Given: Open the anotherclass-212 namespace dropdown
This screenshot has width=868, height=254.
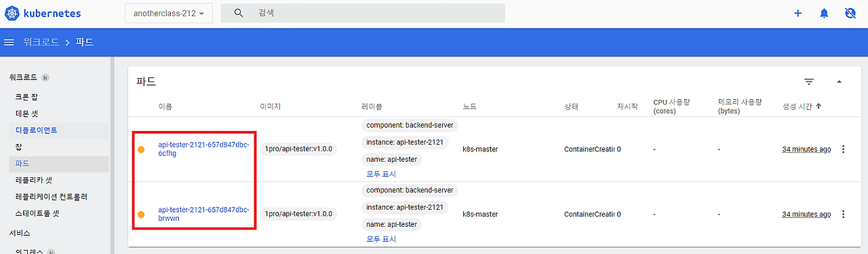Looking at the screenshot, I should pyautogui.click(x=169, y=14).
